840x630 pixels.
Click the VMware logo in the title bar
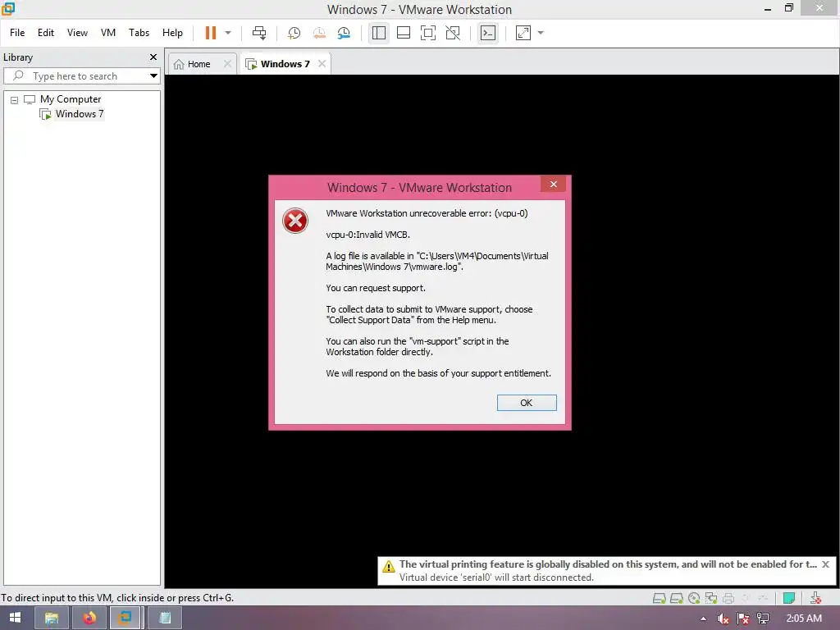[x=8, y=9]
